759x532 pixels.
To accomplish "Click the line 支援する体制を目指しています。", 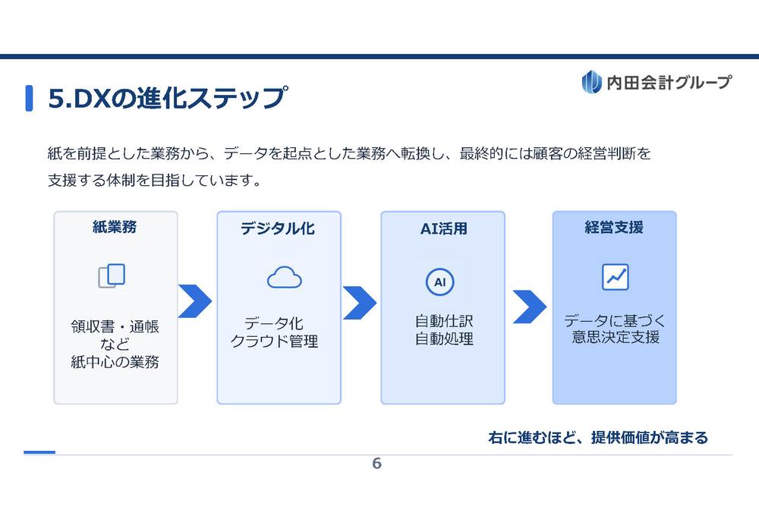I will coord(155,180).
